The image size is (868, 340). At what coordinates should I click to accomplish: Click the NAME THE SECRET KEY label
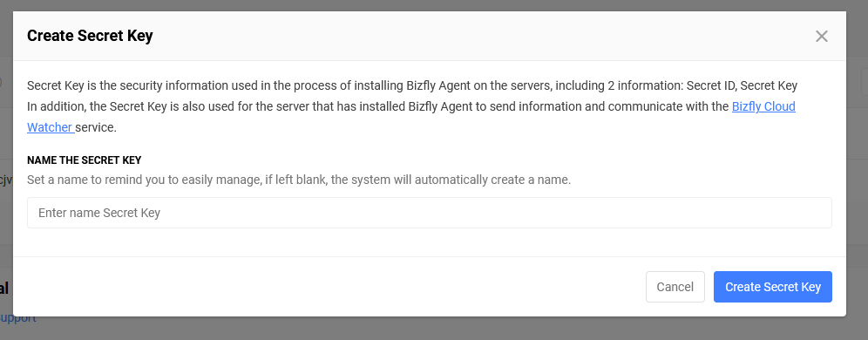tap(85, 160)
